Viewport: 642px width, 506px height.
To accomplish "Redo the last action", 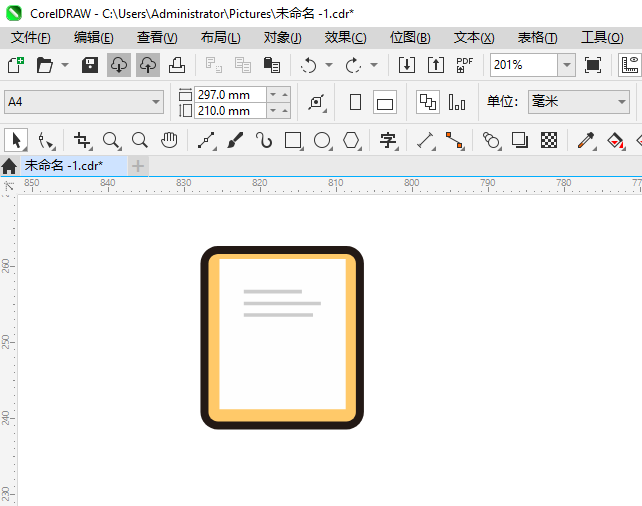I will pos(353,65).
